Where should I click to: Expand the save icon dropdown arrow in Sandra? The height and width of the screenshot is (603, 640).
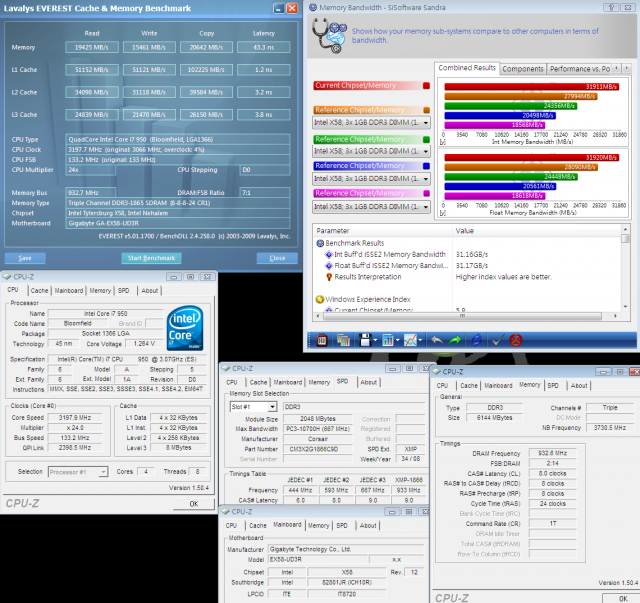click(375, 340)
